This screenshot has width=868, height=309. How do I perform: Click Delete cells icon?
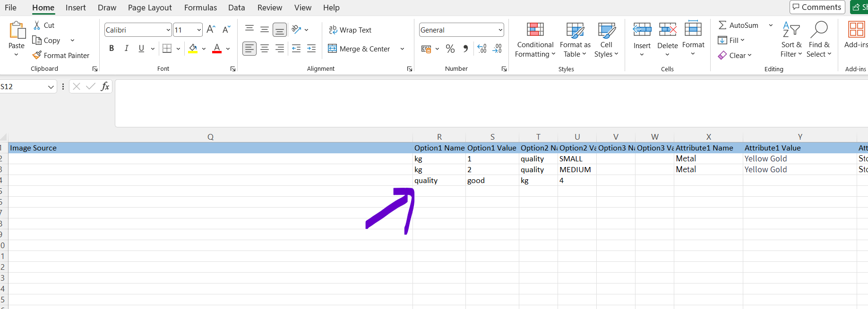[668, 30]
